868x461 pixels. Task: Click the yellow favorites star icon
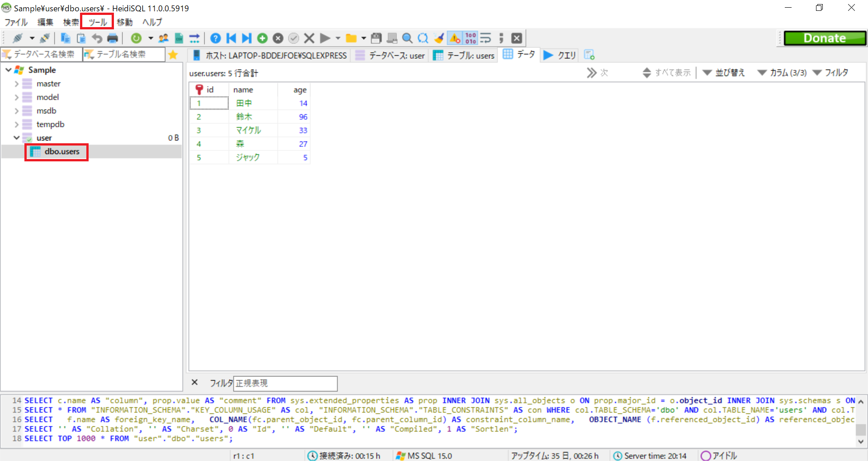coord(173,55)
